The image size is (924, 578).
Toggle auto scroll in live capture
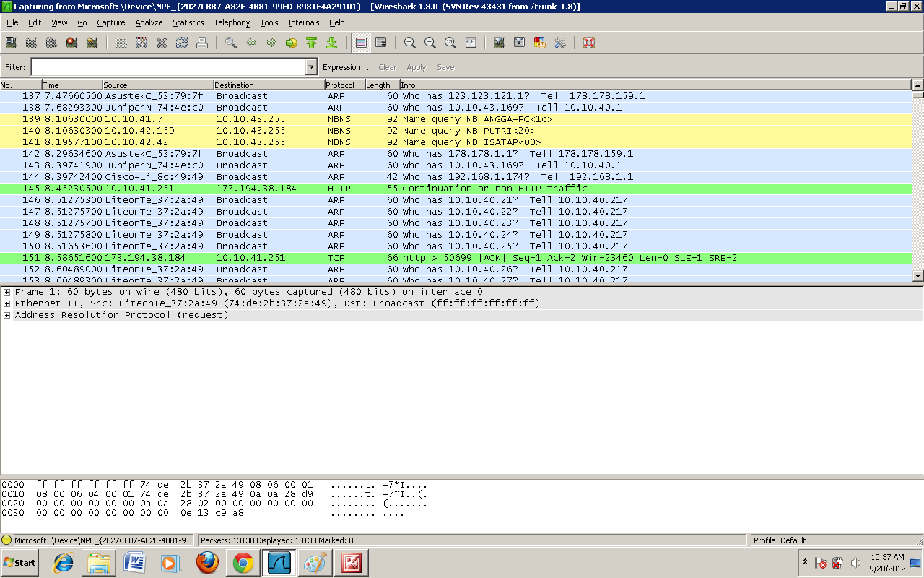(381, 43)
